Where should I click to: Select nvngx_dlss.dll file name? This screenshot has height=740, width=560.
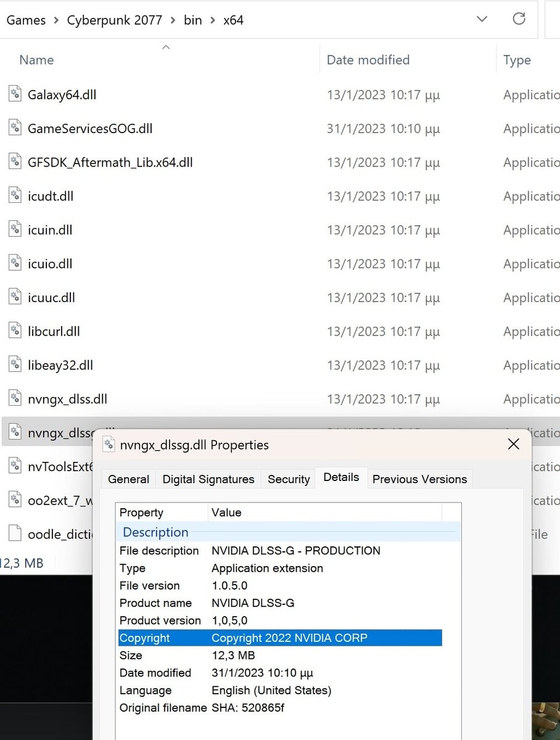point(67,399)
